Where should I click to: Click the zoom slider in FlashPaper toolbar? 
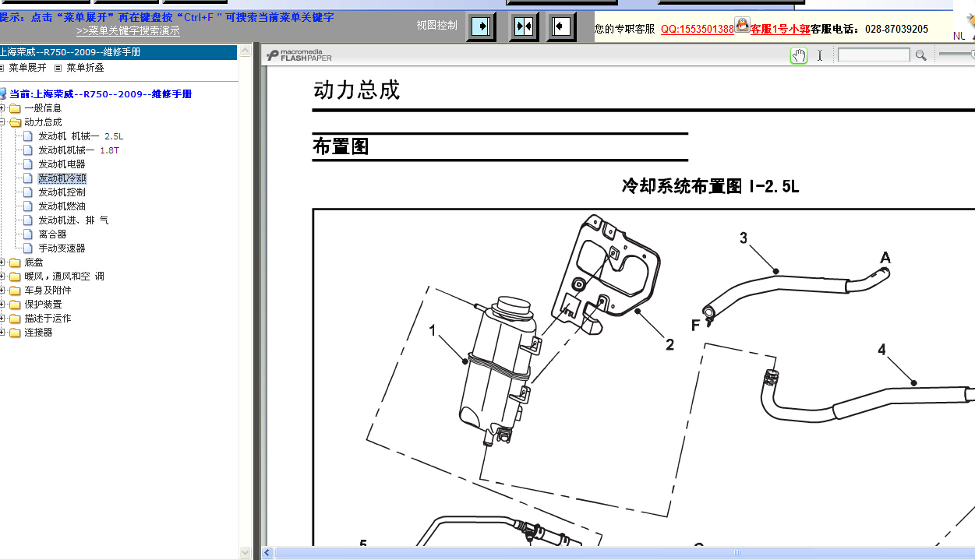click(x=956, y=55)
